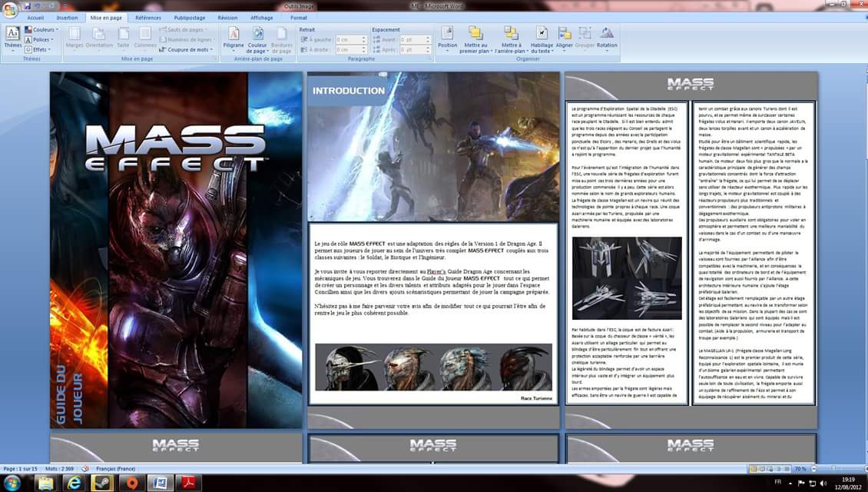Open the Thèmes gallery

pos(13,38)
